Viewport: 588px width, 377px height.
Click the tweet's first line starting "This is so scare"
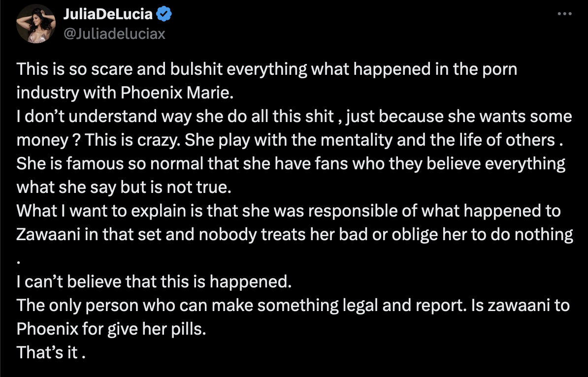pos(266,69)
